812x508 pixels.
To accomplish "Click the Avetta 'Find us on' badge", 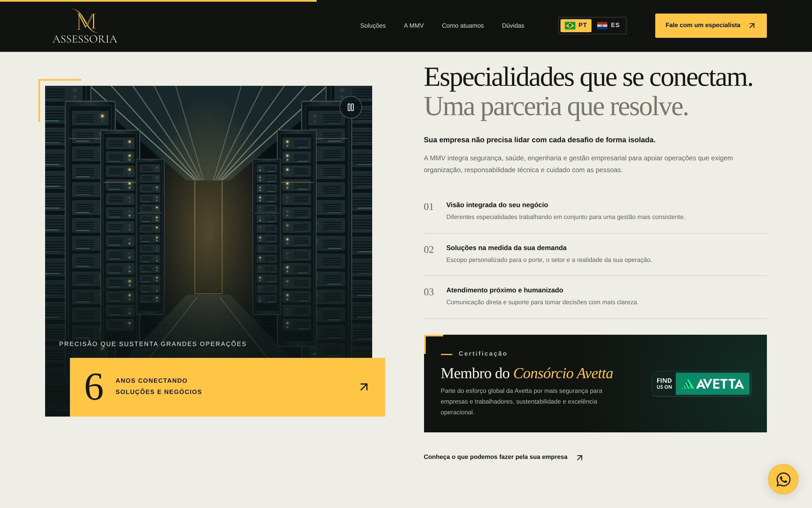I will (x=701, y=384).
